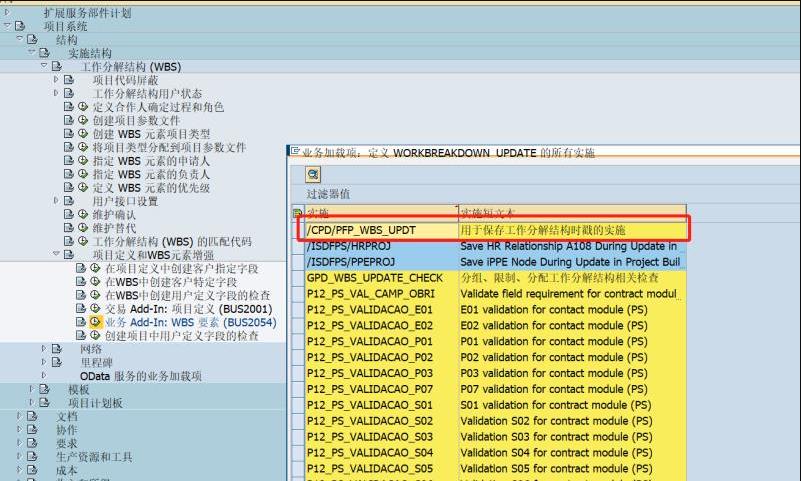This screenshot has height=481, width=801.
Task: Collapse the 项目系统 node
Action: pos(7,25)
